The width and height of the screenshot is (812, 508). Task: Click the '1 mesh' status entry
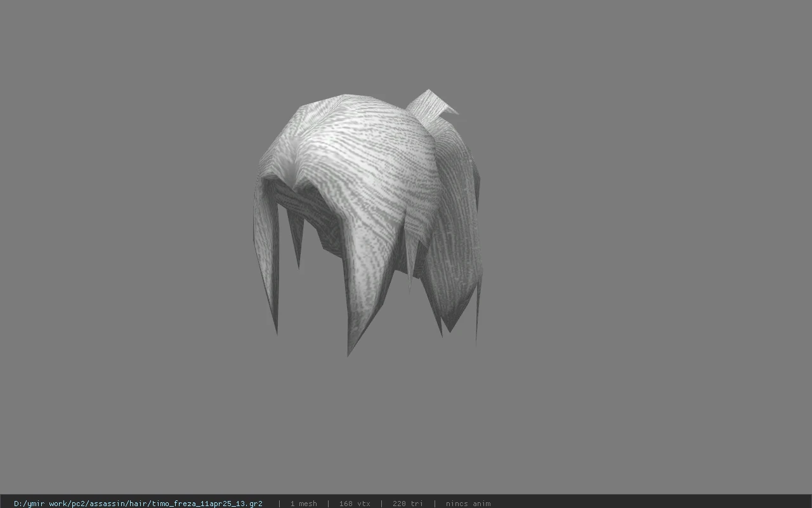303,504
